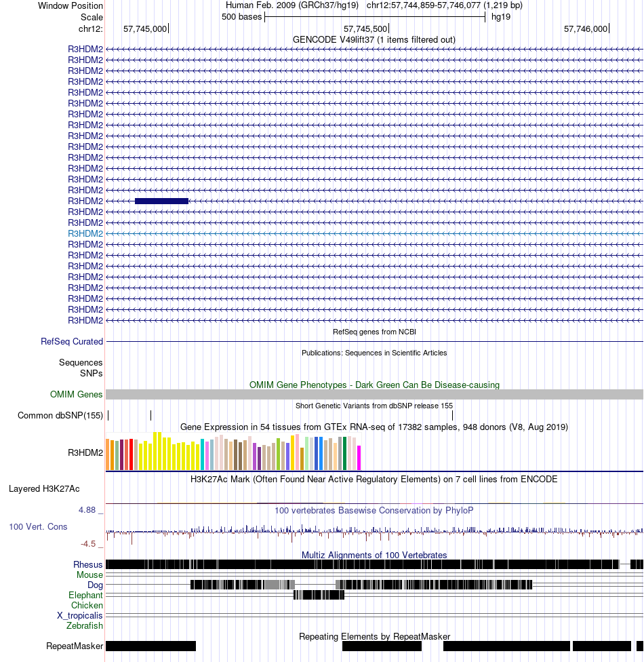The height and width of the screenshot is (662, 644).
Task: Click the Sequences track label
Action: point(81,362)
